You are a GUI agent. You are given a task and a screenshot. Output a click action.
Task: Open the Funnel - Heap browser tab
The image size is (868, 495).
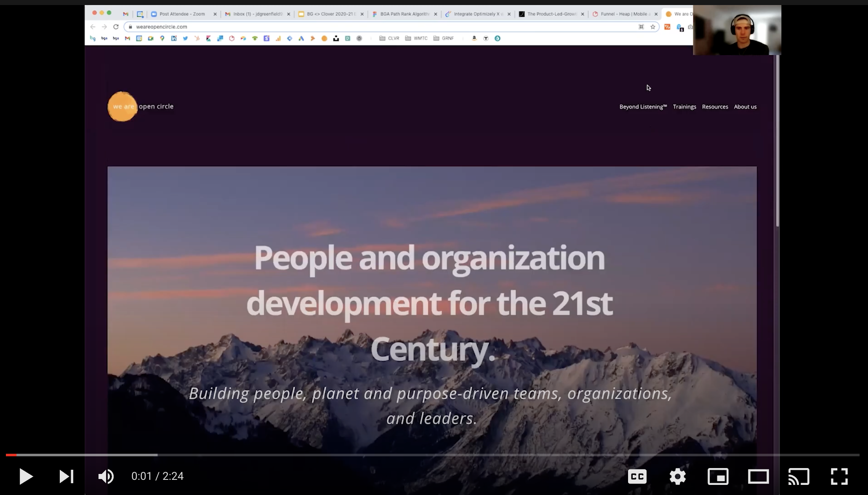(x=623, y=14)
